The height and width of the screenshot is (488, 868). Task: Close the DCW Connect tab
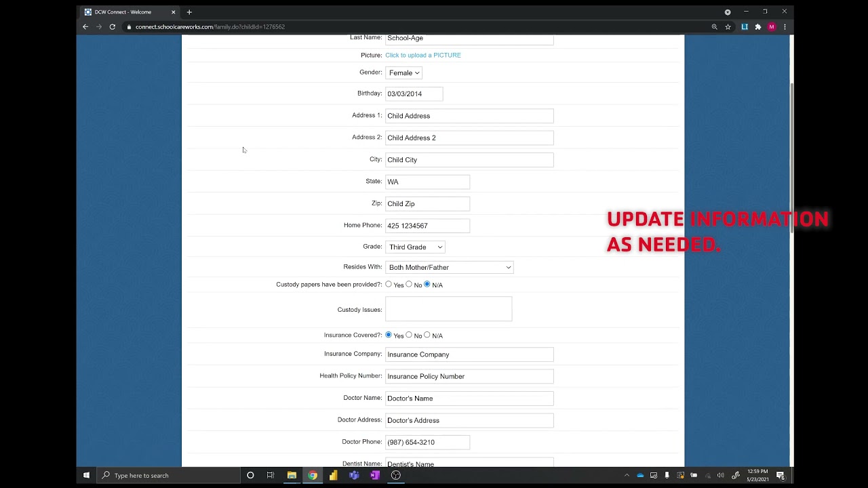pos(173,12)
